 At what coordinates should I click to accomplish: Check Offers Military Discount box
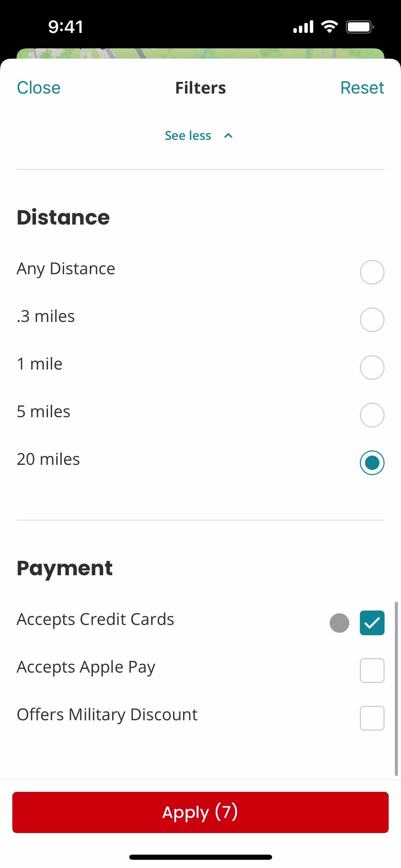[372, 718]
